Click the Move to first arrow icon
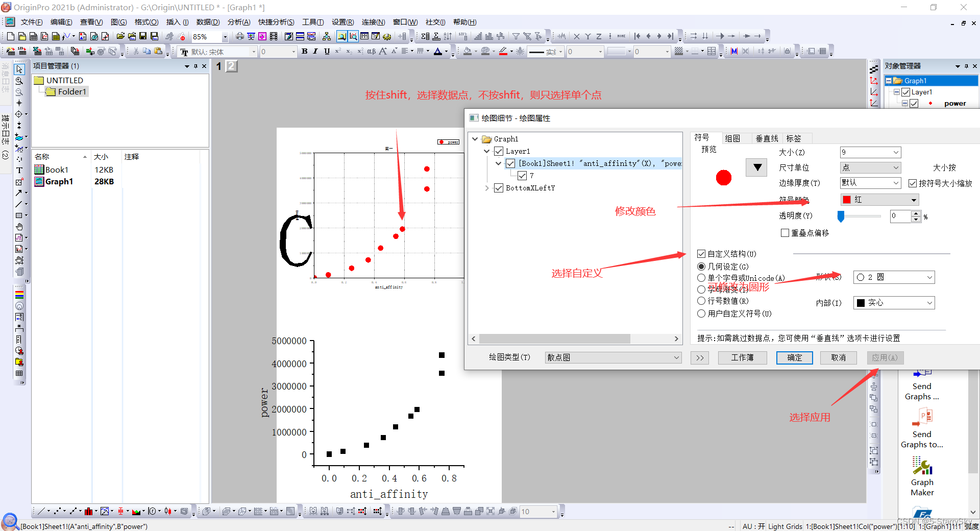This screenshot has height=531, width=980. [x=637, y=36]
